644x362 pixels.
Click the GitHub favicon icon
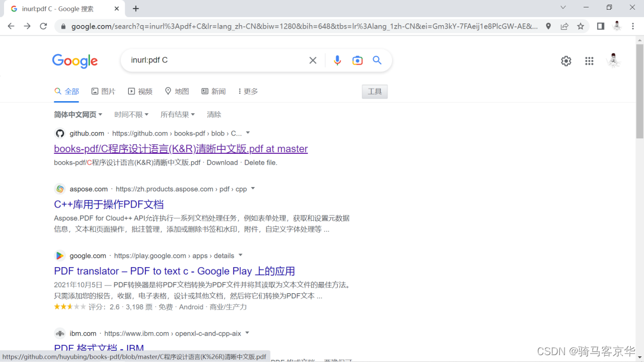click(x=60, y=133)
